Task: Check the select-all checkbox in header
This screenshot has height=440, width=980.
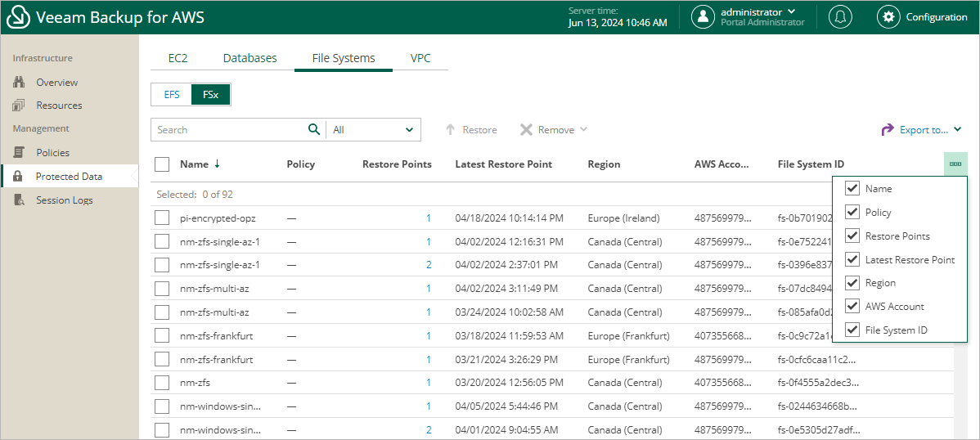Action: [162, 164]
